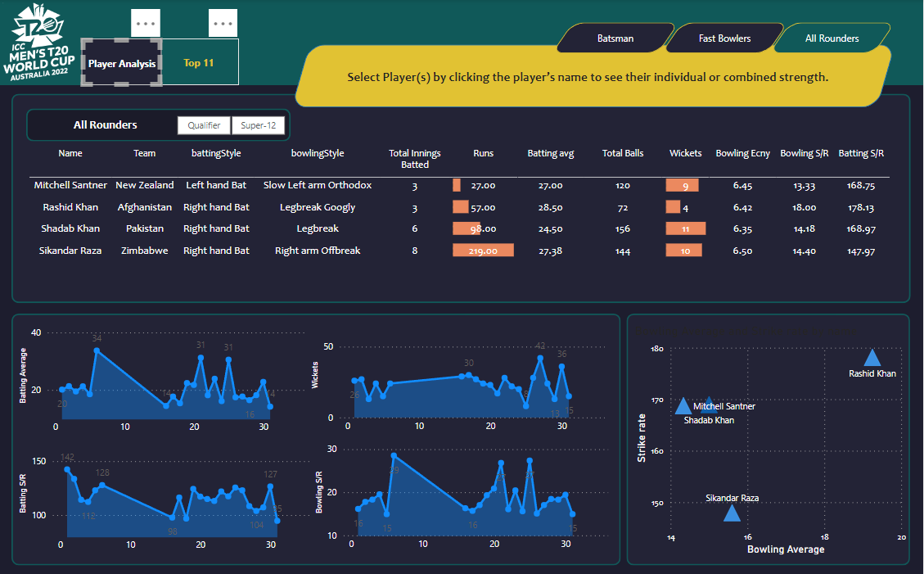Sort table by the Wickets column header
The height and width of the screenshot is (574, 924).
pyautogui.click(x=685, y=153)
